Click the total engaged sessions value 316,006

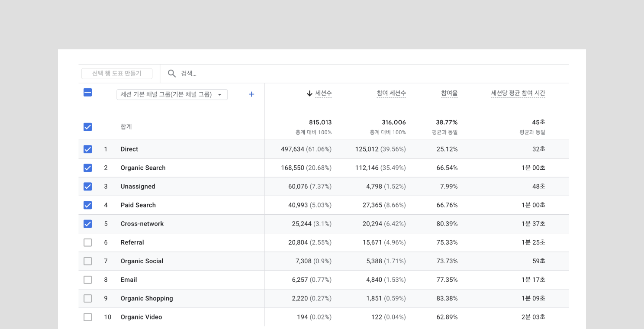394,123
